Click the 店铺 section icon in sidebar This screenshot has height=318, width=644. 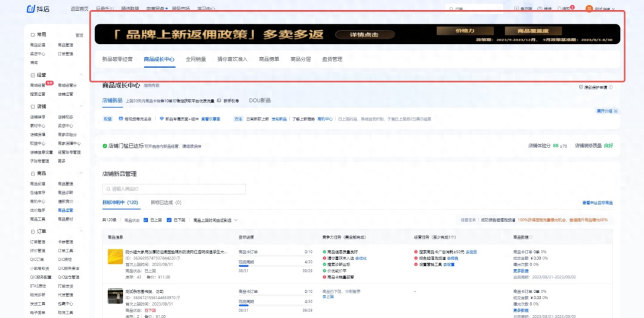(x=33, y=106)
